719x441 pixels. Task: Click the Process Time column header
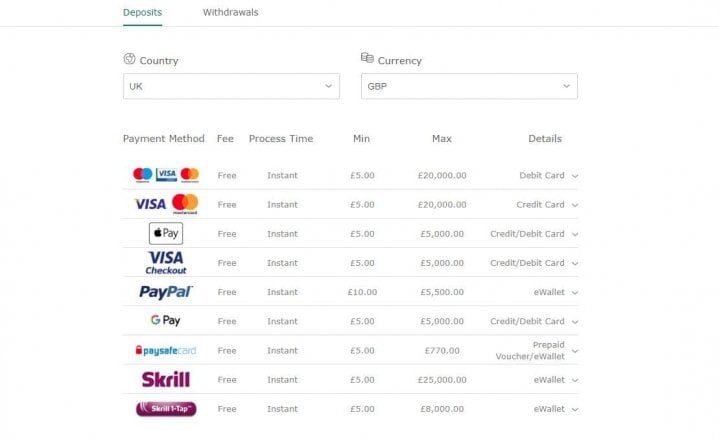tap(281, 139)
